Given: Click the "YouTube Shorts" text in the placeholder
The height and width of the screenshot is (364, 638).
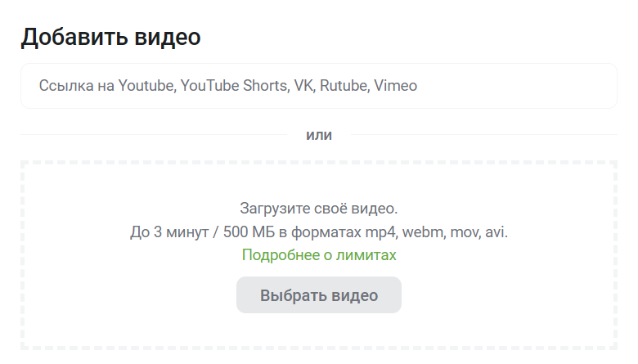Looking at the screenshot, I should [x=234, y=86].
